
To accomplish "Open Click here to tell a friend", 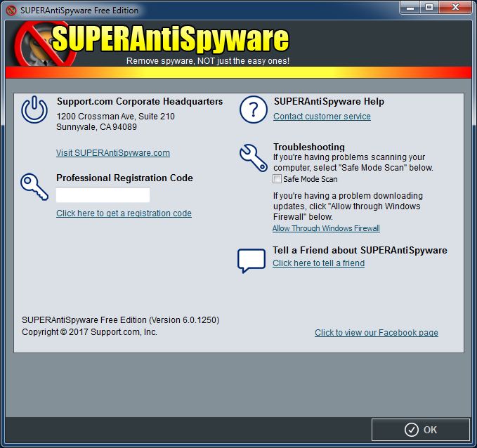I will coord(318,263).
